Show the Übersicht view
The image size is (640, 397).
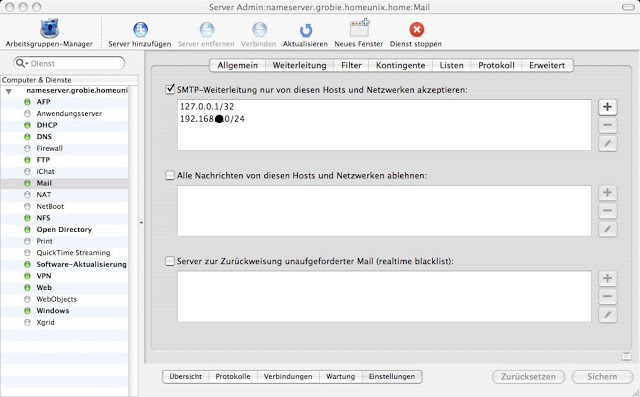186,377
